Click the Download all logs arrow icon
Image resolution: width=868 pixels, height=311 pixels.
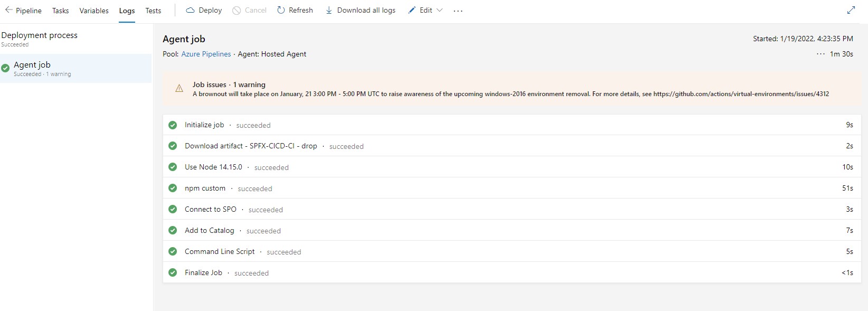pos(329,11)
